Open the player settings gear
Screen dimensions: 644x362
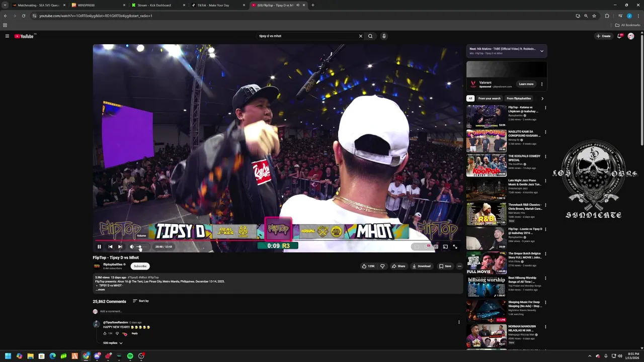[426, 246]
